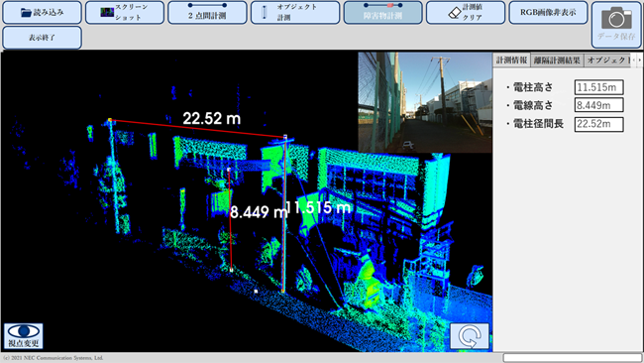Switch to the オブジェクト tab
The image size is (644, 363).
pyautogui.click(x=608, y=60)
